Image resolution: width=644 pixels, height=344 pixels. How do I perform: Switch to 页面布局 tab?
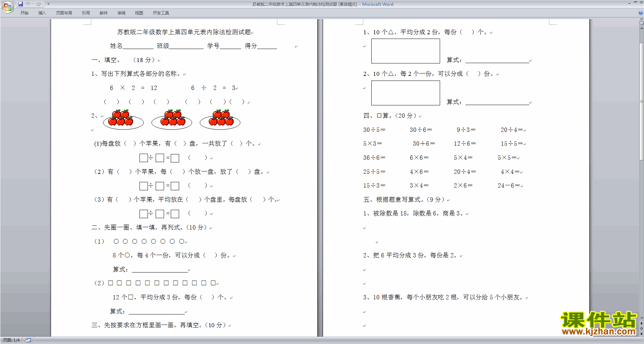click(64, 13)
